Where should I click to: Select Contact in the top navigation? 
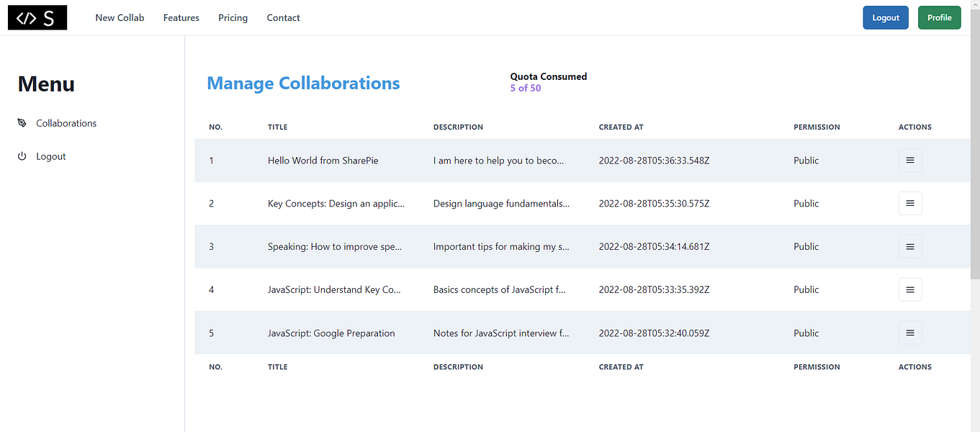(283, 18)
